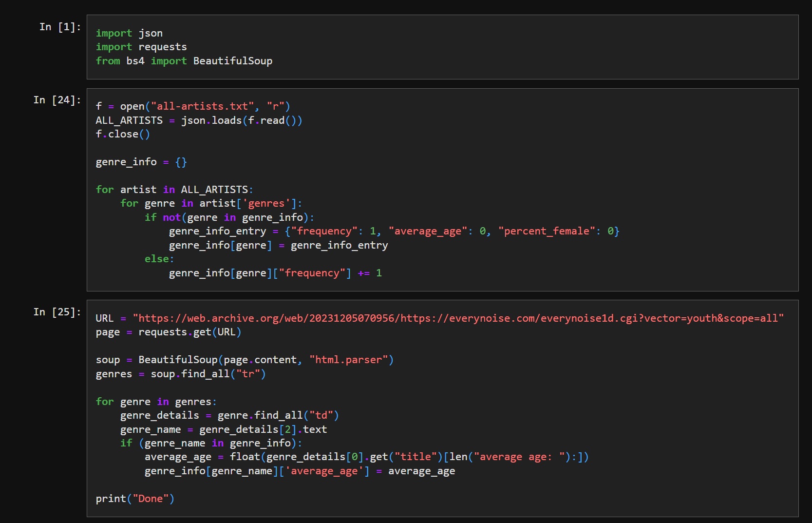Click the "html.parser" string argument
Image resolution: width=812 pixels, height=523 pixels.
click(x=348, y=360)
